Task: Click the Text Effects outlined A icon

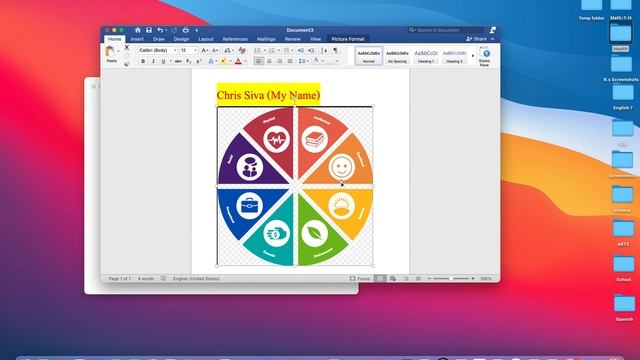Action: tap(211, 61)
